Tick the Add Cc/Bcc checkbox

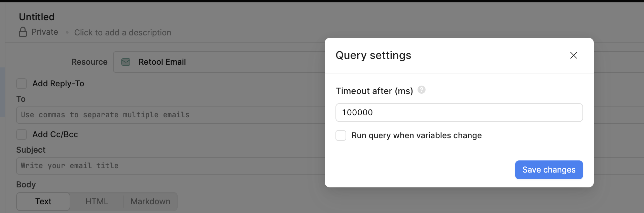[x=22, y=134]
